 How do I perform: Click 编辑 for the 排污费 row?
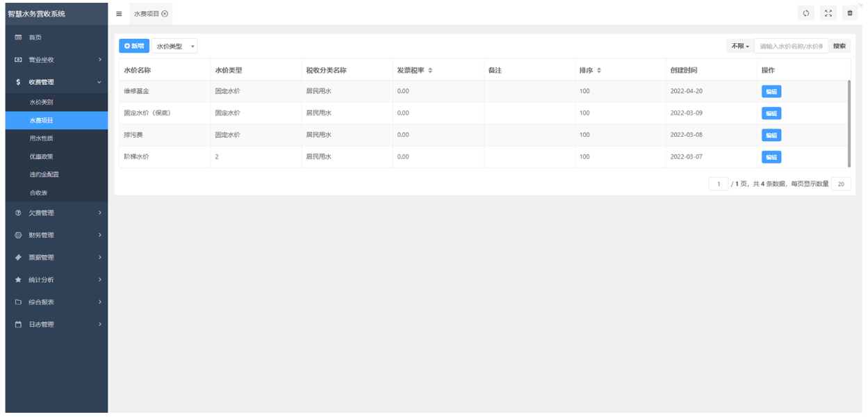click(771, 135)
